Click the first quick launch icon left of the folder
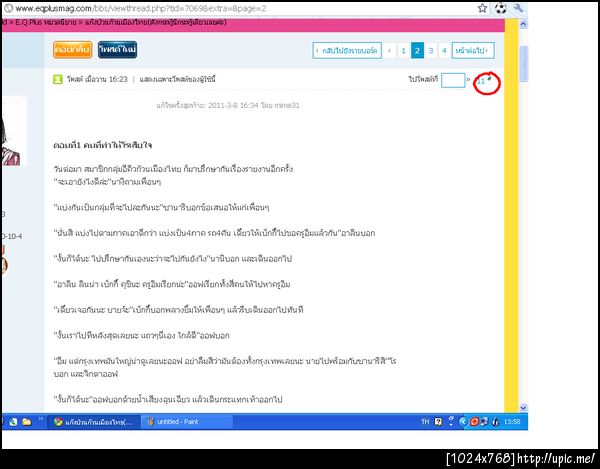The width and height of the screenshot is (600, 469). pyautogui.click(x=13, y=422)
